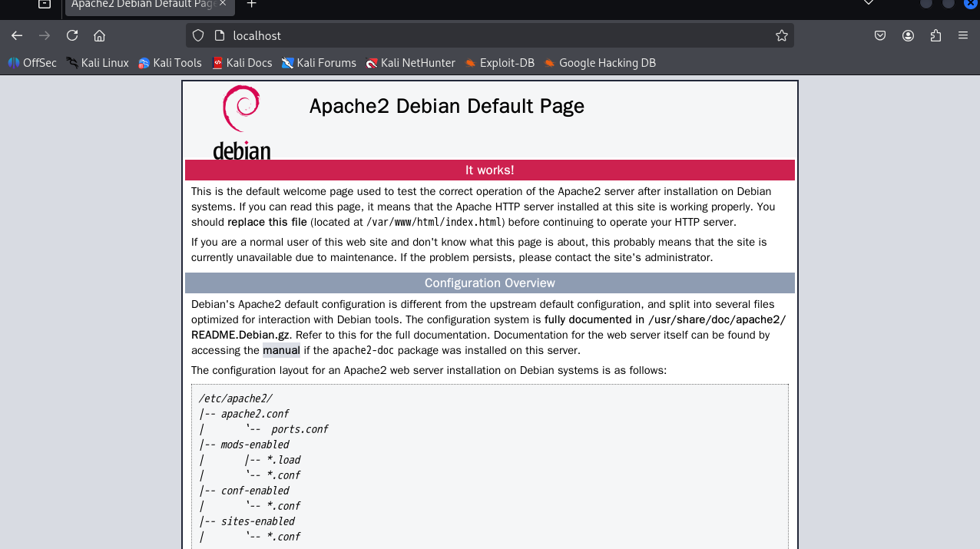Click the shield tracking protection icon

tap(198, 35)
